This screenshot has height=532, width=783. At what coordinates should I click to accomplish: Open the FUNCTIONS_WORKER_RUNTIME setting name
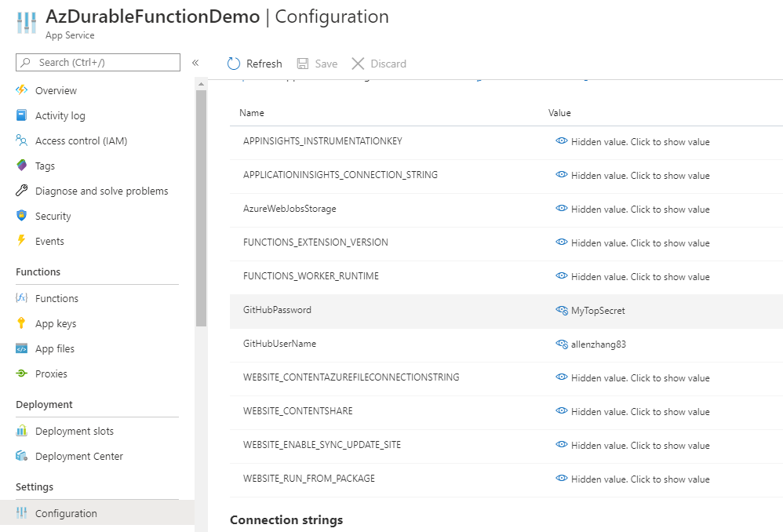pyautogui.click(x=311, y=276)
